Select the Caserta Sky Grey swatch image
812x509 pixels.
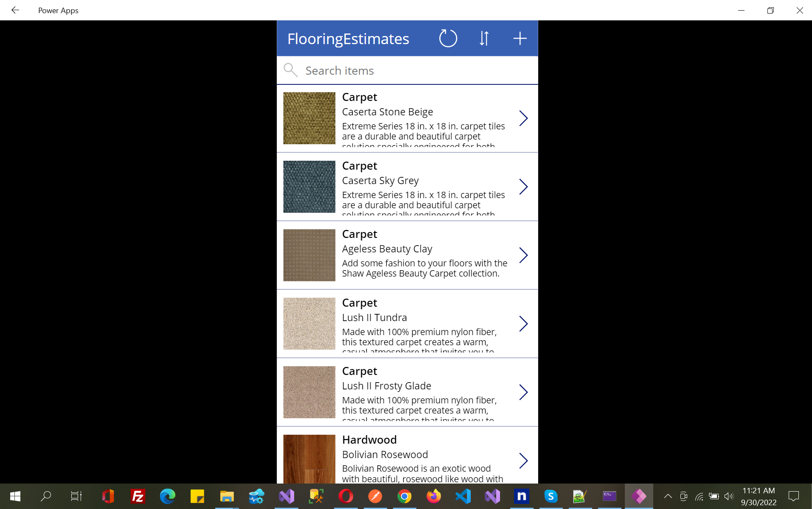pyautogui.click(x=309, y=187)
